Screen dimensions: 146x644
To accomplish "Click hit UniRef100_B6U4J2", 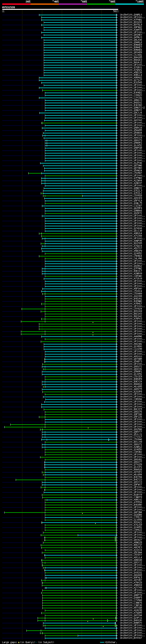I will click(131, 63).
